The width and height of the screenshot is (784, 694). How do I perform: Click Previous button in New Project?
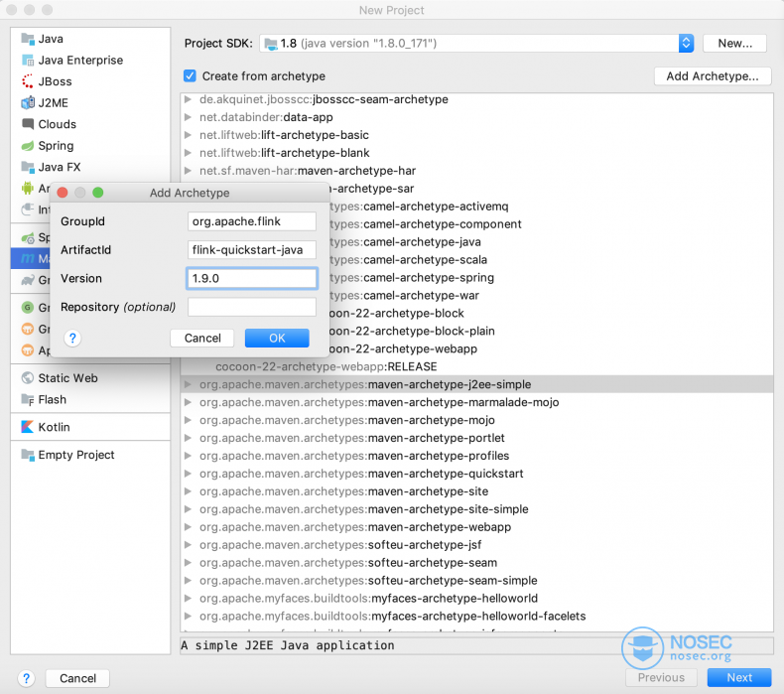point(661,677)
